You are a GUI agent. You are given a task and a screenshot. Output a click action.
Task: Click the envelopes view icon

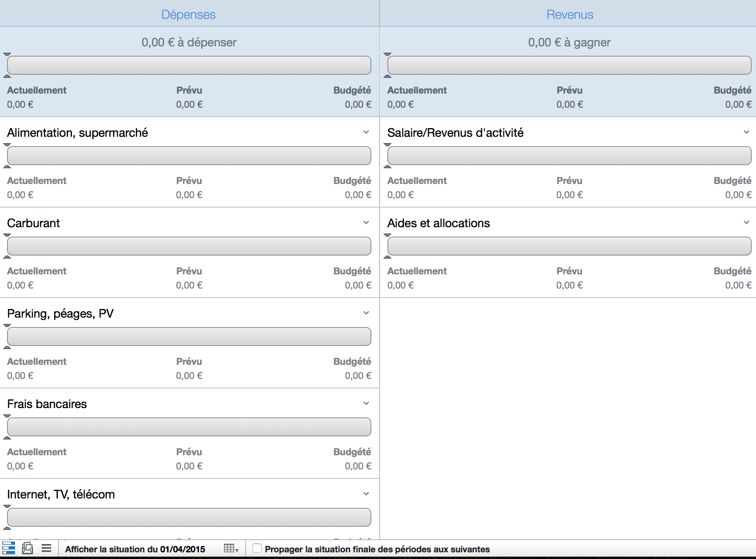point(28,548)
